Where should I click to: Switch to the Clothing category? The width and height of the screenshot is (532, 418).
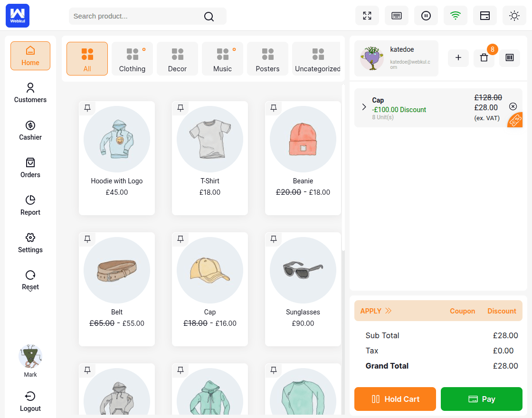[132, 58]
